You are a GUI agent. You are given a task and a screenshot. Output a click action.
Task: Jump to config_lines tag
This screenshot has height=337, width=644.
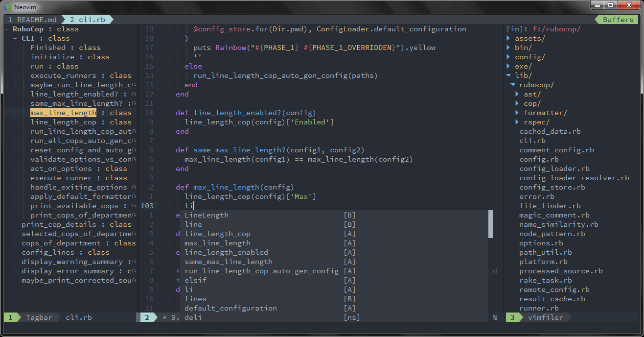pos(48,252)
